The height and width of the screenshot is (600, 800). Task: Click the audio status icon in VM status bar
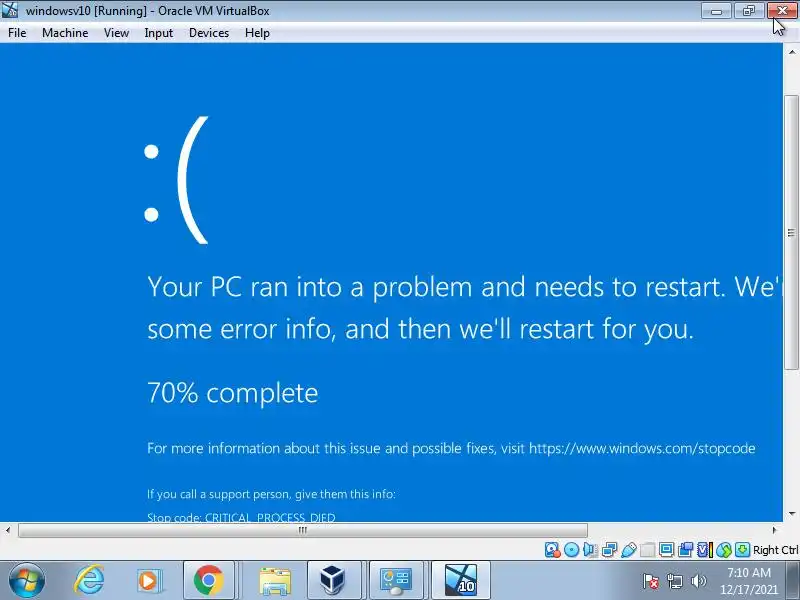(590, 549)
